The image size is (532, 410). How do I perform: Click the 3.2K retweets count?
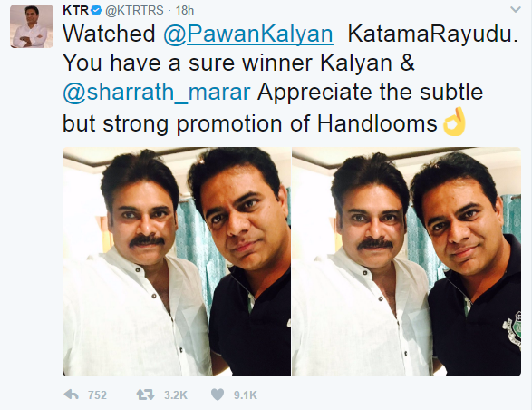click(x=176, y=395)
